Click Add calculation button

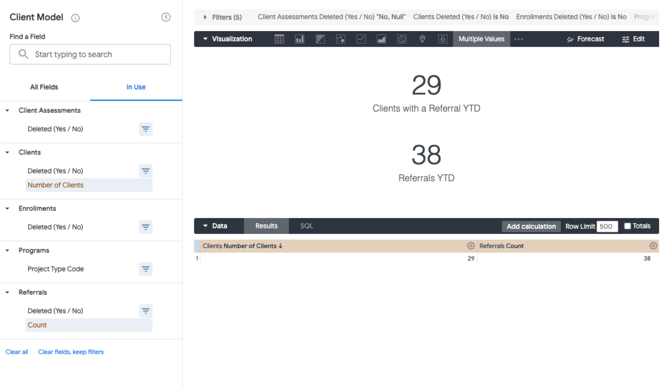tap(531, 226)
